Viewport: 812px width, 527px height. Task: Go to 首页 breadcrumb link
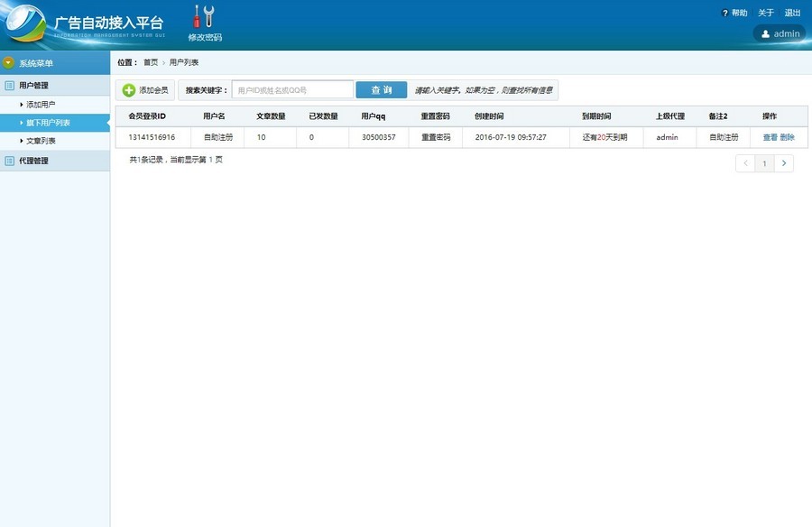[151, 62]
